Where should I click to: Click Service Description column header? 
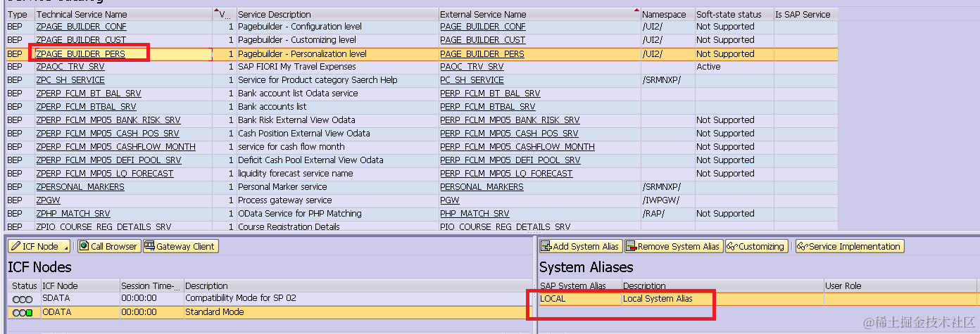tap(337, 14)
